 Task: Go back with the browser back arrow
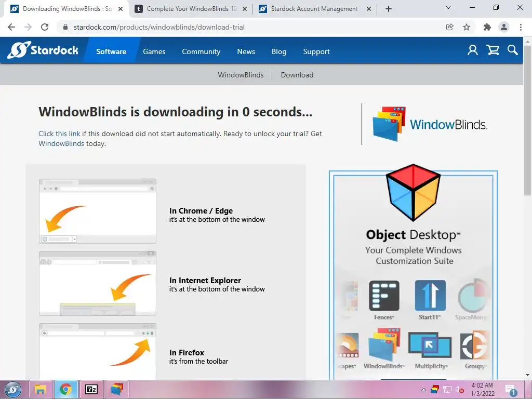pyautogui.click(x=11, y=27)
